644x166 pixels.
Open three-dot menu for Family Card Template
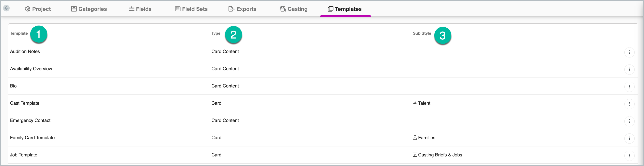coord(629,138)
